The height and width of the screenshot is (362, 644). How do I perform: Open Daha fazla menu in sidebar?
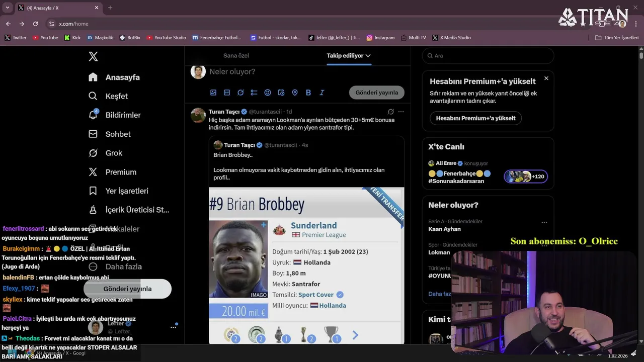115,266
